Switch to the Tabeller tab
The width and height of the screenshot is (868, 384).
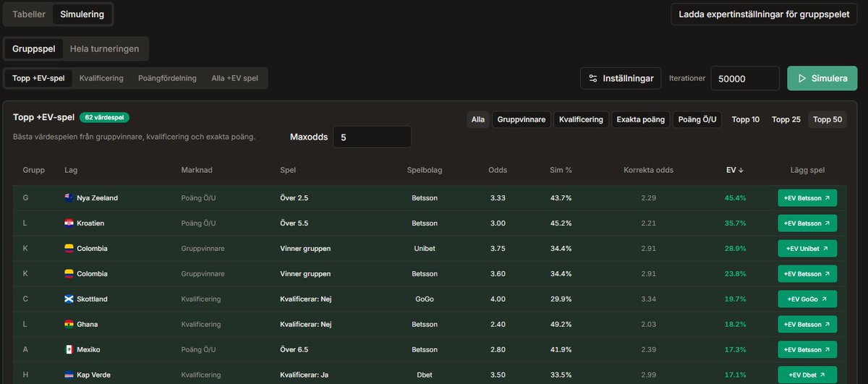[x=29, y=14]
